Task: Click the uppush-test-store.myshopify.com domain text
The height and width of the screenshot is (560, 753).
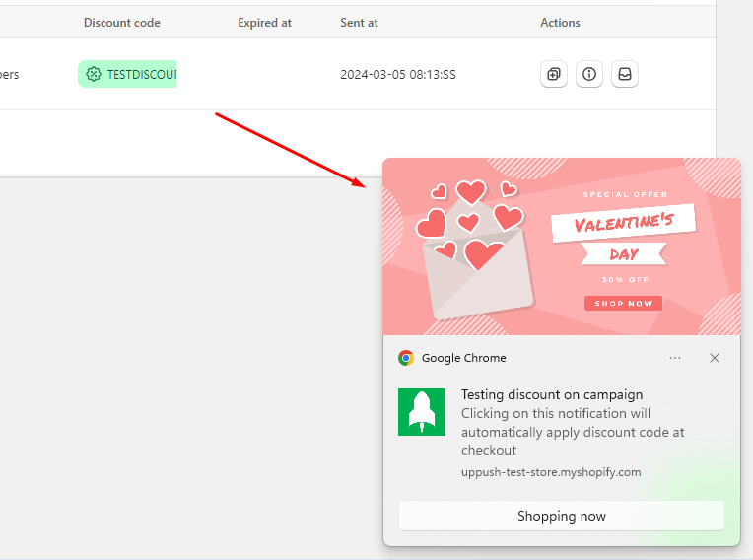Action: [x=551, y=472]
